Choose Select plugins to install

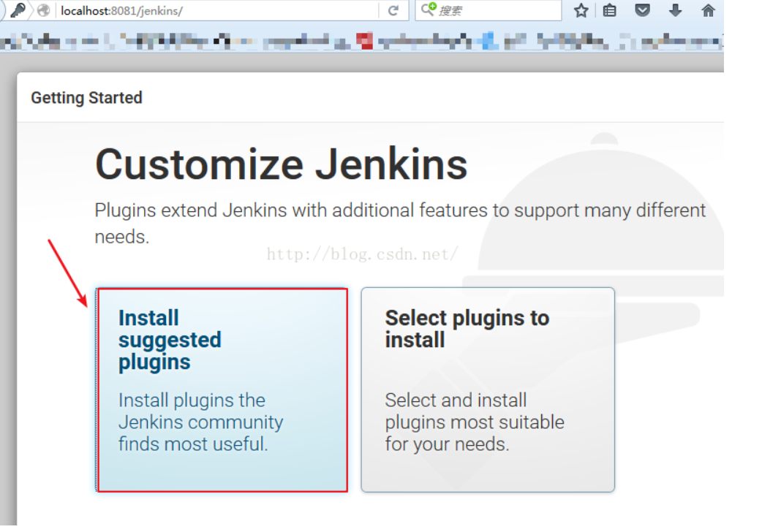488,389
